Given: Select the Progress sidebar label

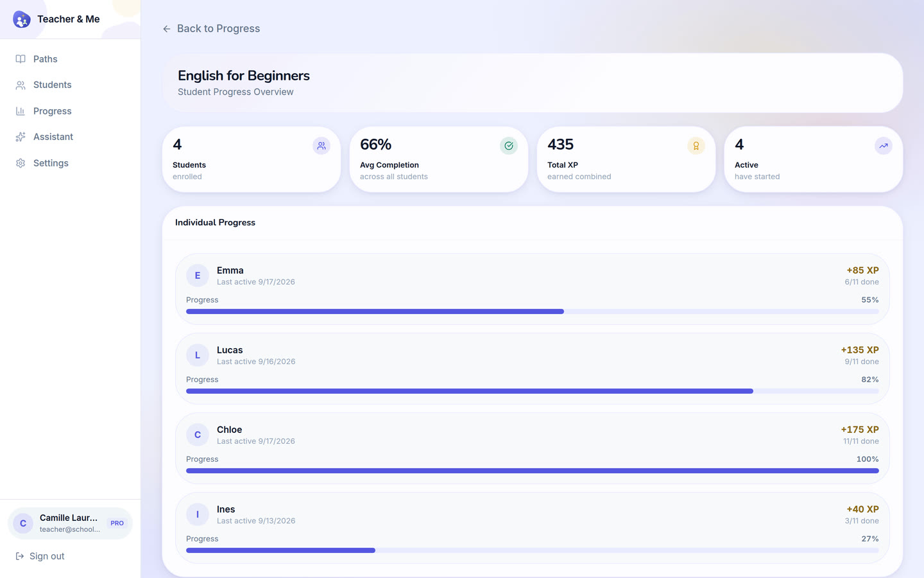Looking at the screenshot, I should point(53,111).
